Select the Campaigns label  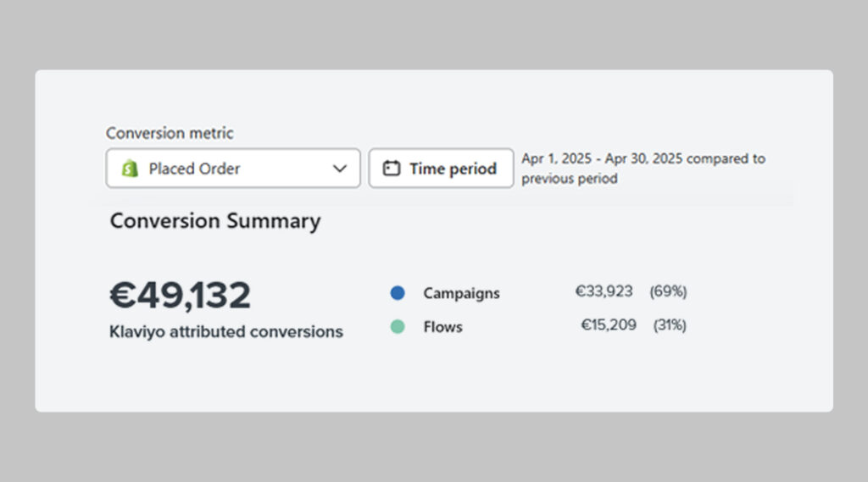click(x=461, y=293)
